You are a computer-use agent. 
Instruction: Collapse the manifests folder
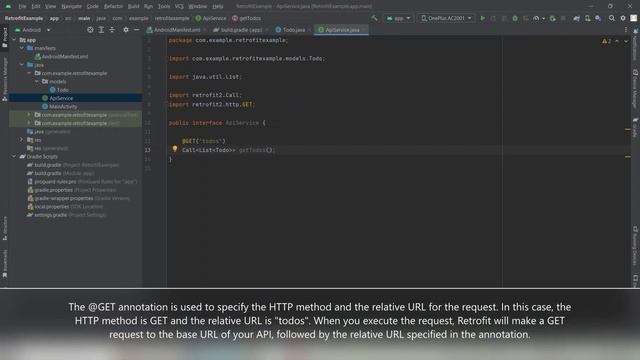pos(22,48)
